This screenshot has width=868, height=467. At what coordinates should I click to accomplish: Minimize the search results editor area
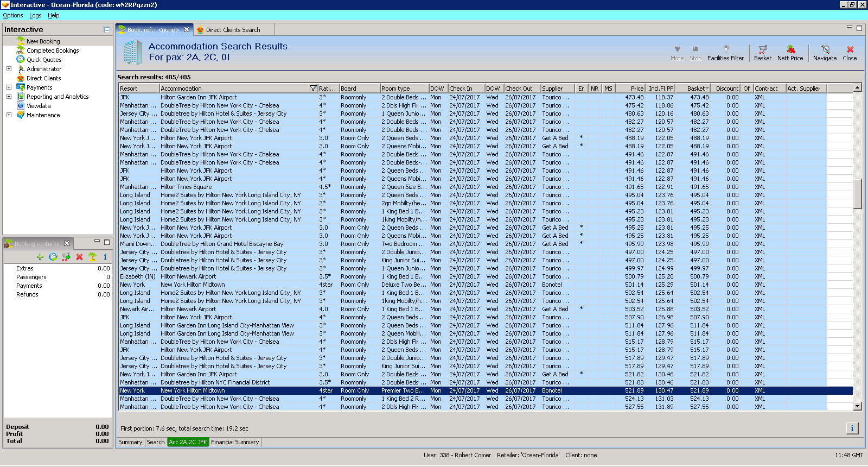849,27
